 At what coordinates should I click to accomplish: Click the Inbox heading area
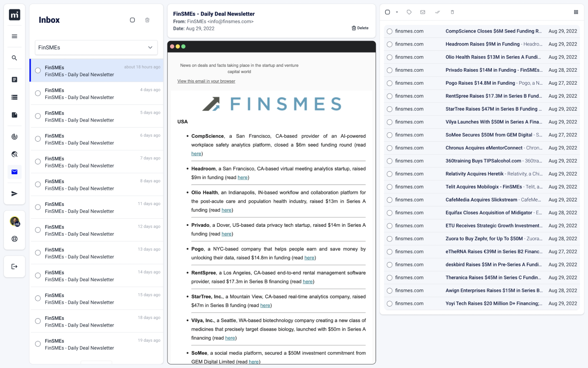pos(49,20)
